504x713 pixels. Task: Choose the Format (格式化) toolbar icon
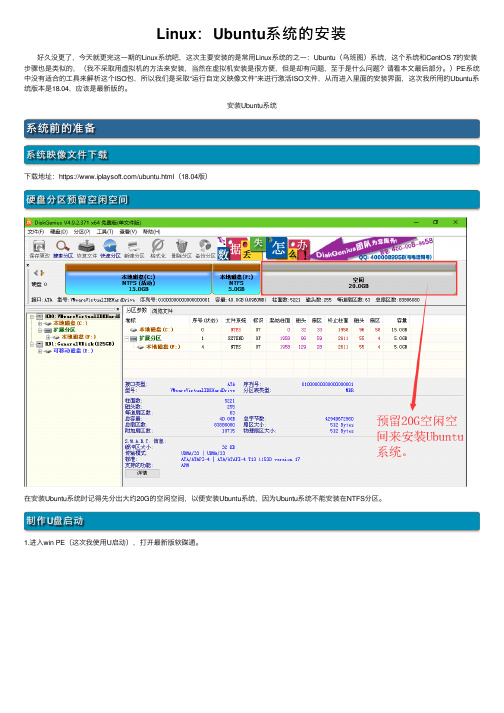(x=157, y=249)
